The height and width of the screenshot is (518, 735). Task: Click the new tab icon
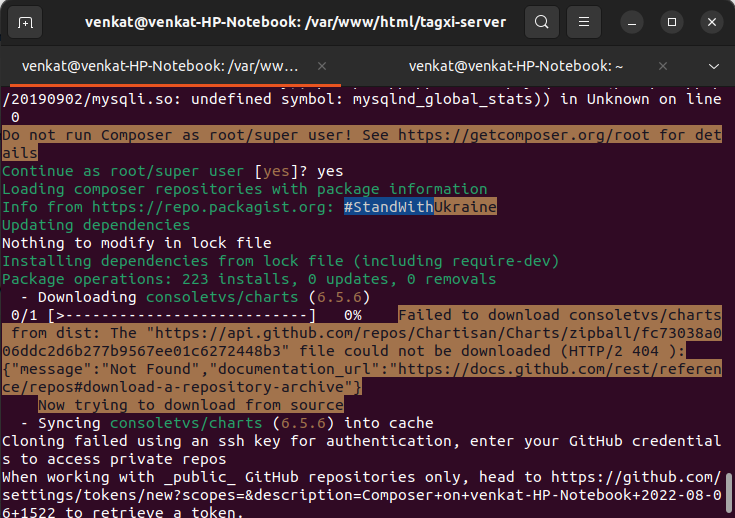click(26, 22)
